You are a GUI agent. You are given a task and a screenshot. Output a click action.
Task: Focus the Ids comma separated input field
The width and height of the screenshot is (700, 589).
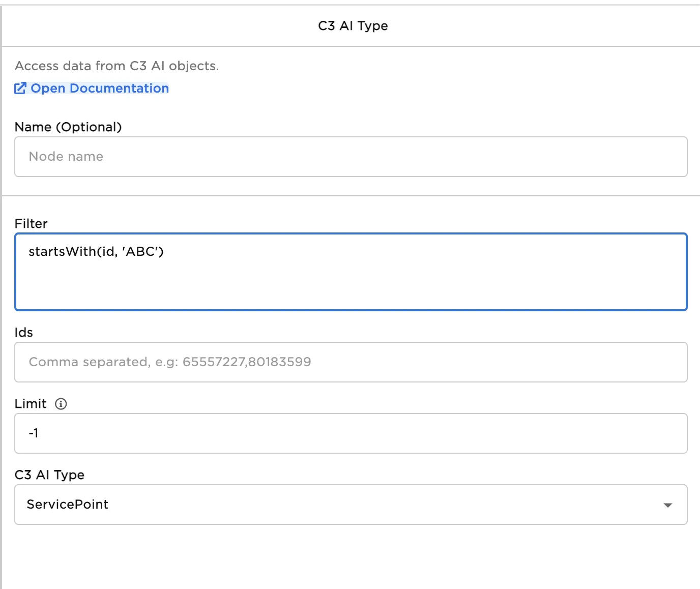(351, 362)
